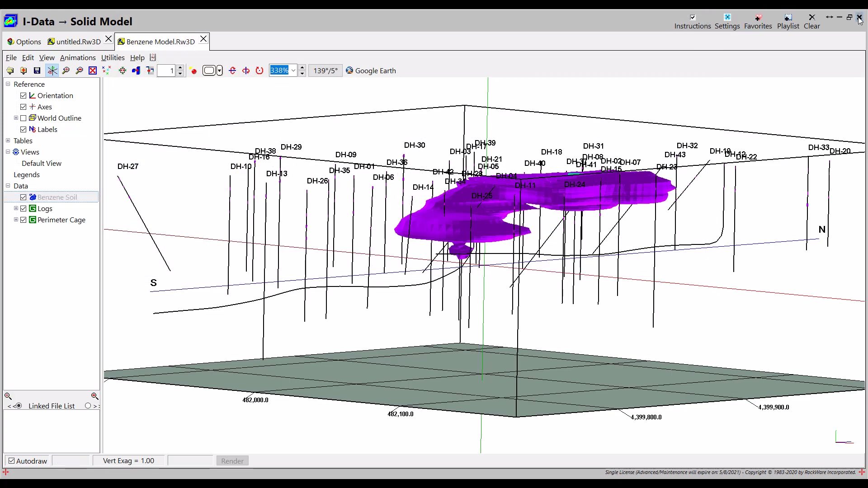Click the red lighting dot icon
This screenshot has height=488, width=868.
click(194, 71)
